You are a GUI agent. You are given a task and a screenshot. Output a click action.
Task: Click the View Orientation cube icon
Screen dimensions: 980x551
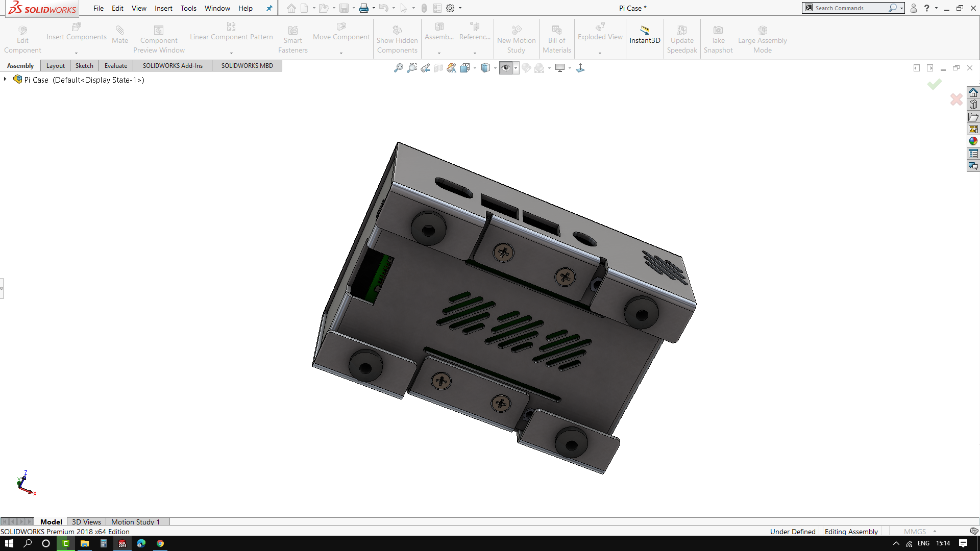coord(465,68)
